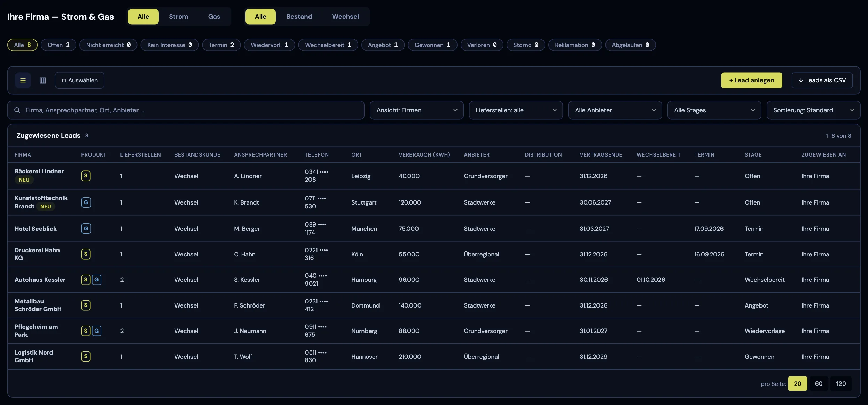Open the Hotel Seeblick lead

pyautogui.click(x=36, y=229)
